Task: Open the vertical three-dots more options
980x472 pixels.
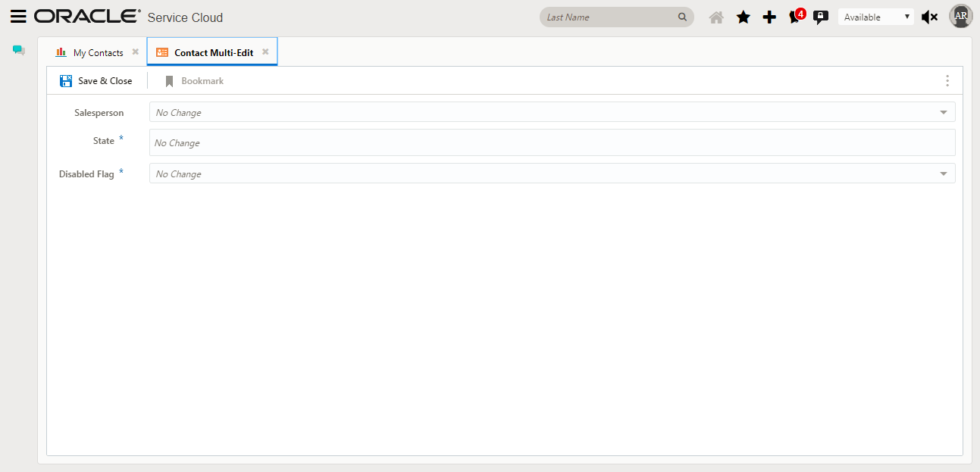Action: [x=947, y=80]
